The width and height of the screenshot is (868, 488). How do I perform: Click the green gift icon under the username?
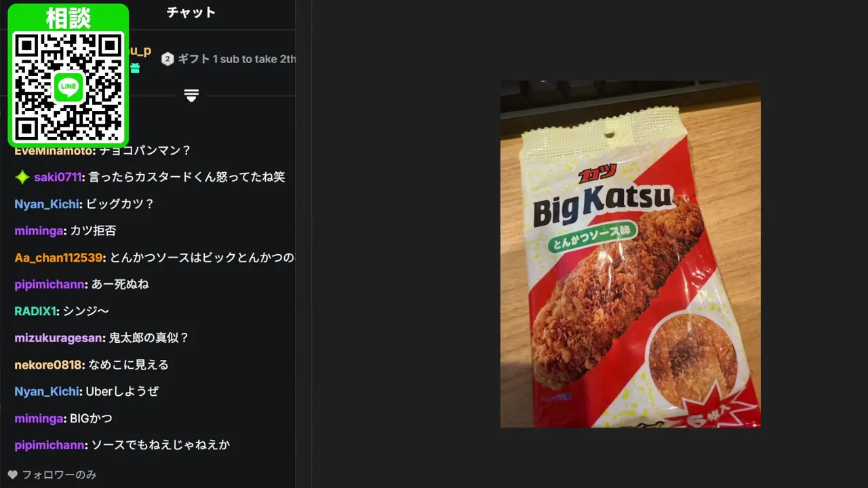pos(135,68)
